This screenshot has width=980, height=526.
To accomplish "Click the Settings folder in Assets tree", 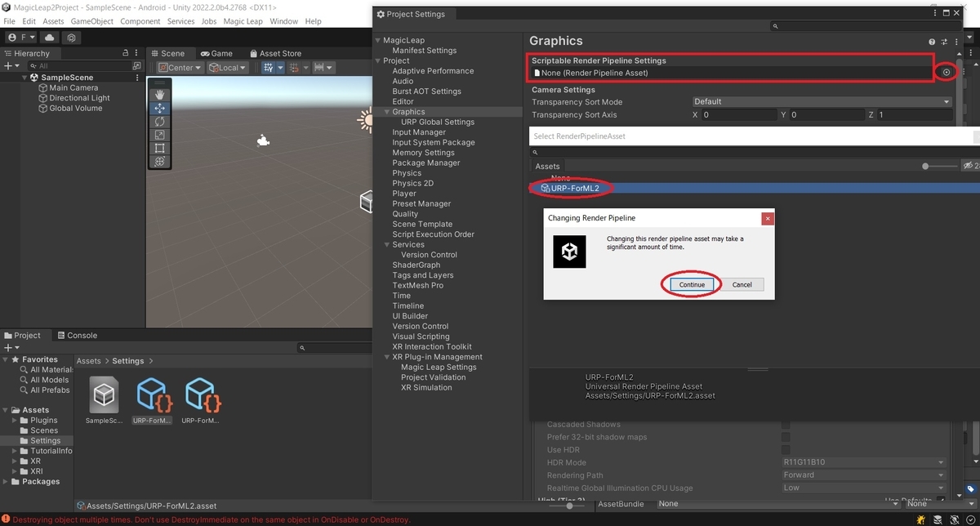I will coord(46,441).
